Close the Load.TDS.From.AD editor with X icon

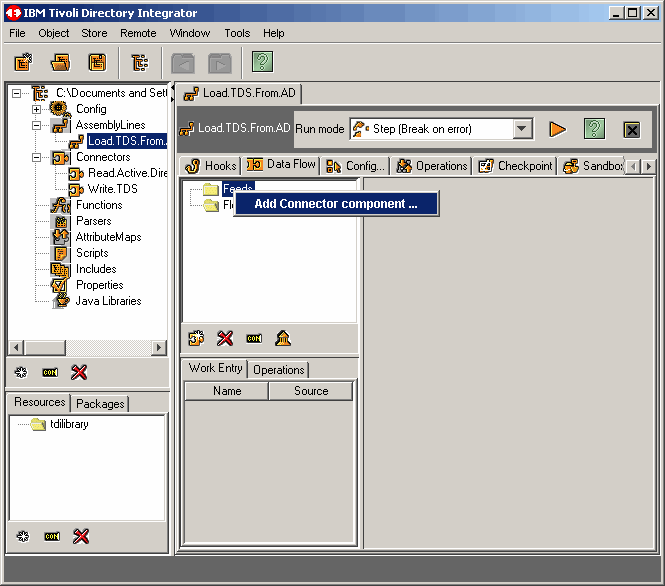(x=631, y=129)
